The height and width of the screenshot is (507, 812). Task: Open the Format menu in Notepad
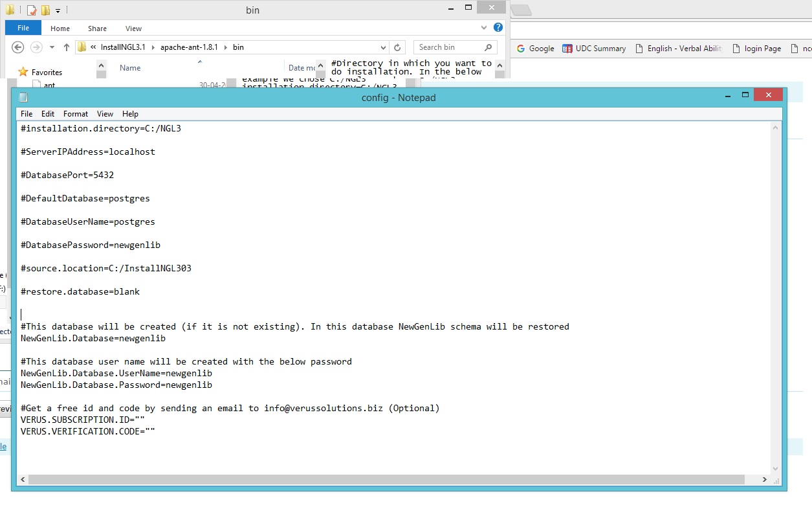tap(76, 114)
